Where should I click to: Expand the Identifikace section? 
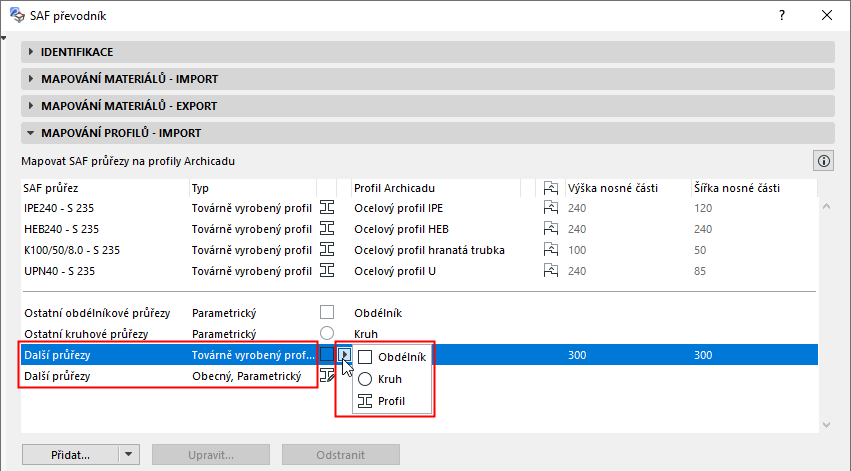click(76, 52)
